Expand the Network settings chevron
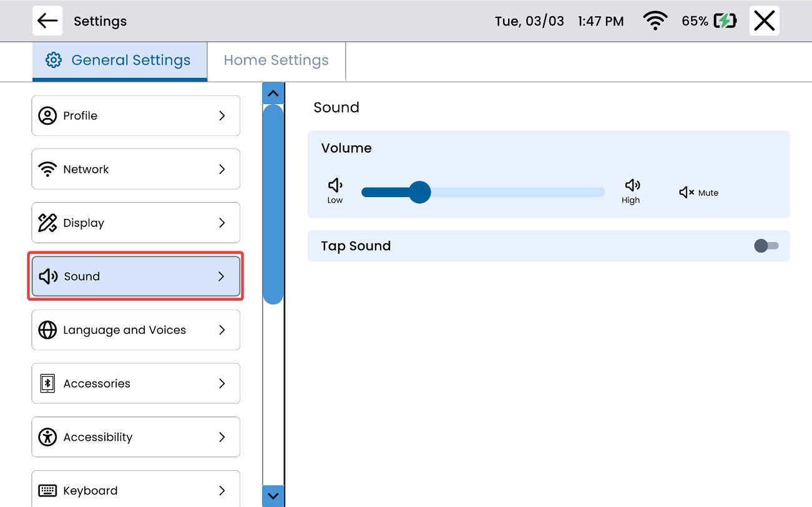812x507 pixels. coord(222,169)
